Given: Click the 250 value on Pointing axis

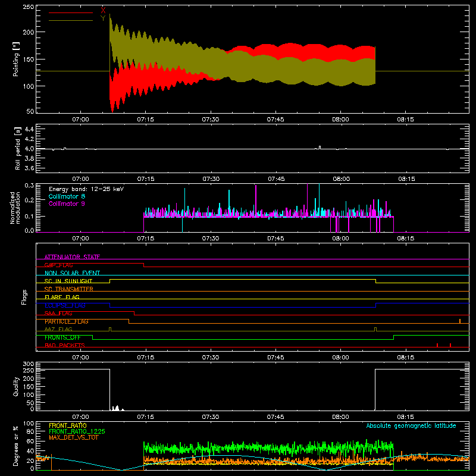Looking at the screenshot, I should (x=29, y=7).
